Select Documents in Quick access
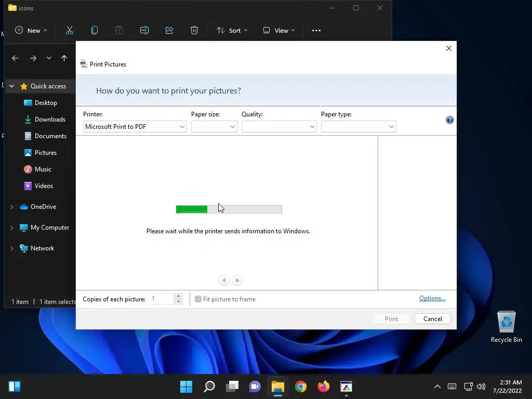The width and height of the screenshot is (532, 399). click(x=45, y=136)
